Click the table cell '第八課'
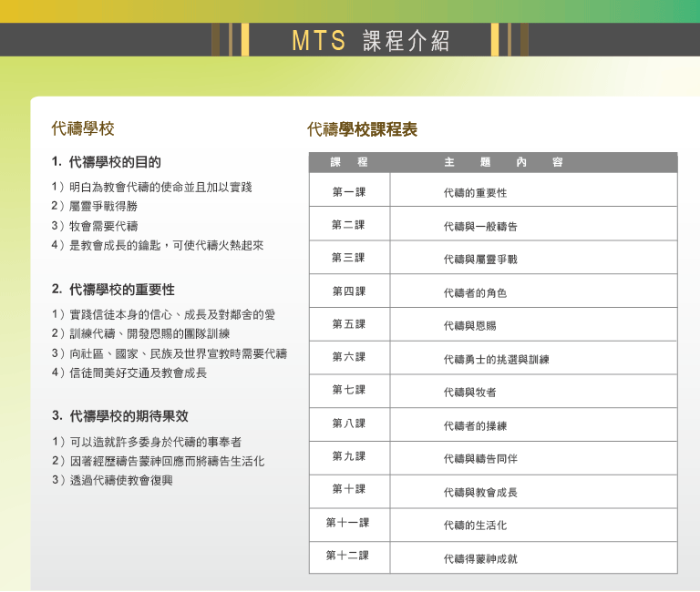Image resolution: width=700 pixels, height=592 pixels. (x=349, y=423)
